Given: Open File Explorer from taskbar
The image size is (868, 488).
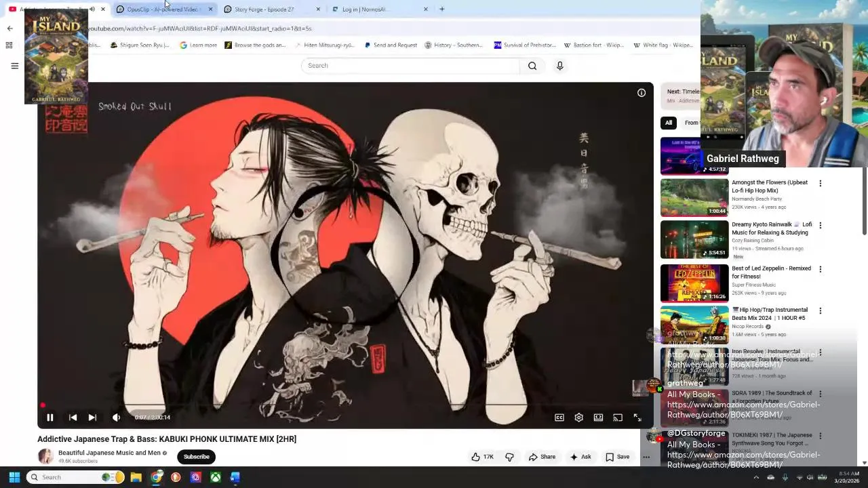Looking at the screenshot, I should (136, 477).
